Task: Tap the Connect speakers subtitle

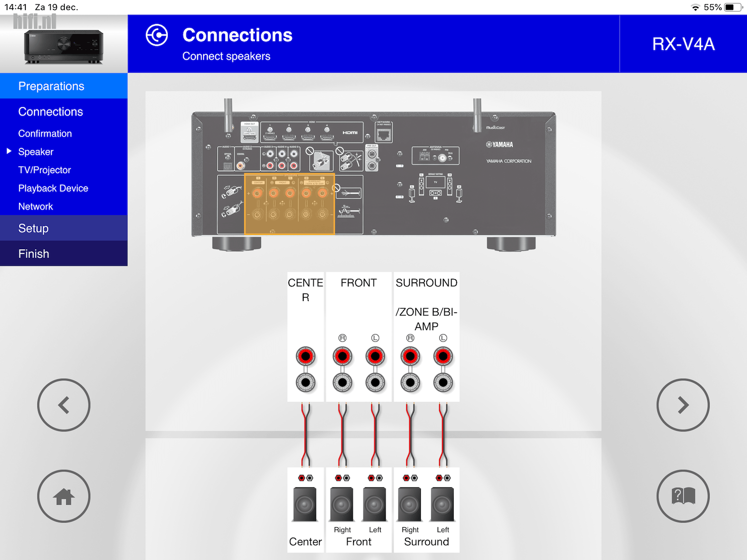Action: tap(227, 56)
